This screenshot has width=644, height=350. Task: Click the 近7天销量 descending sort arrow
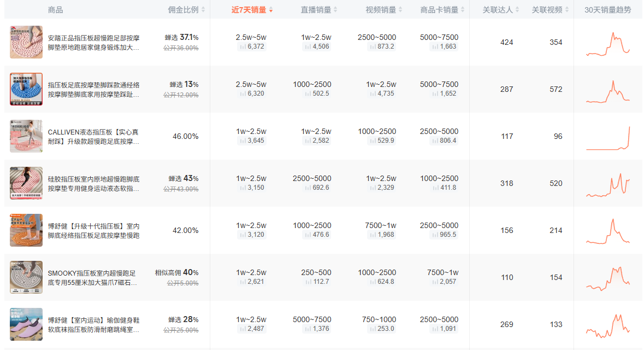(271, 10)
